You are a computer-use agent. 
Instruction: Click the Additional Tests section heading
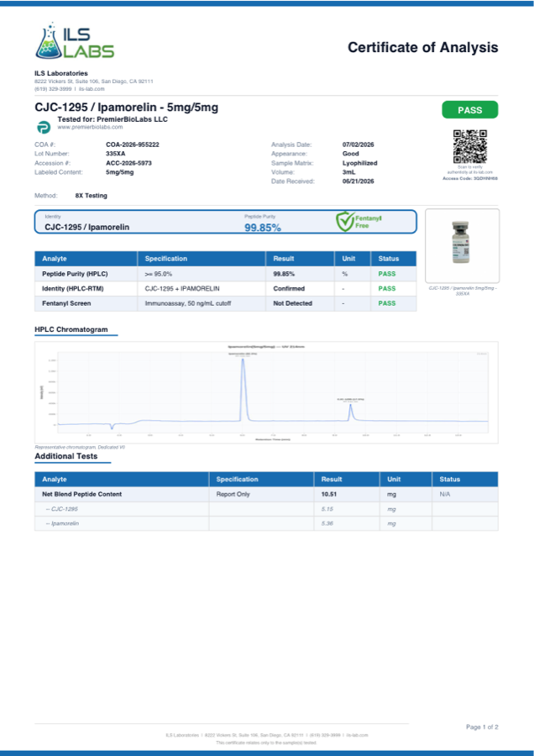66,456
